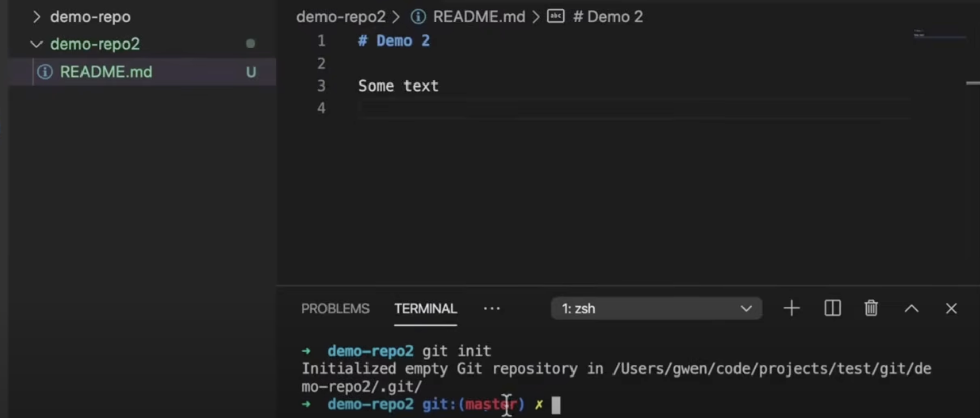Viewport: 980px width, 418px height.
Task: Select the TERMINAL tab
Action: pos(425,308)
